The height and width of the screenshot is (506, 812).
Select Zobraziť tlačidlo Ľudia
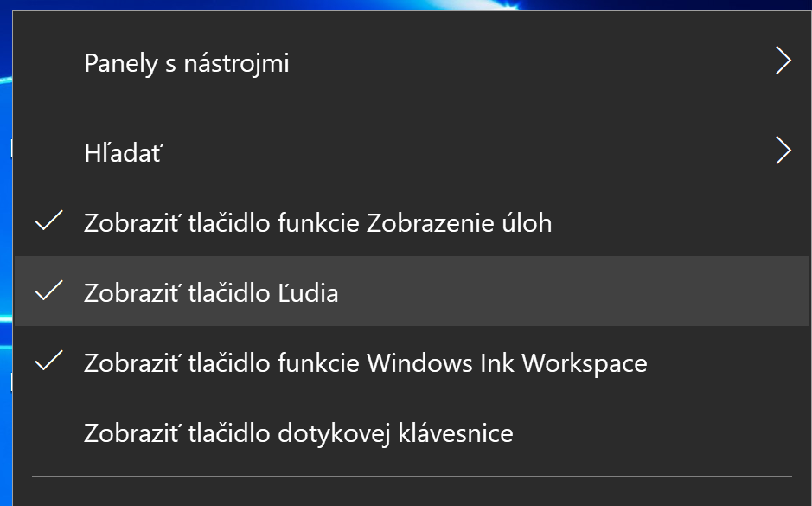coord(411,291)
